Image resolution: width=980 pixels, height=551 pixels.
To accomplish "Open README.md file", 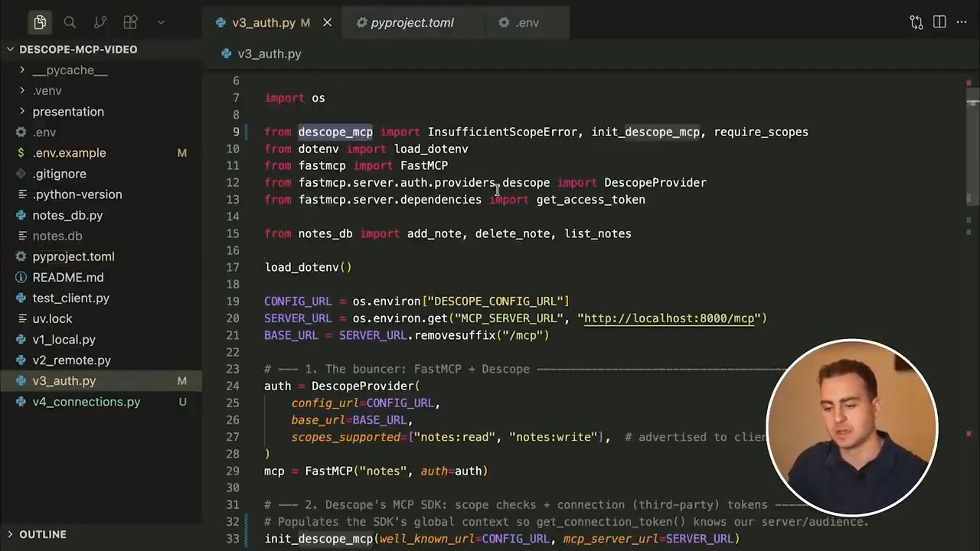I will [101, 277].
